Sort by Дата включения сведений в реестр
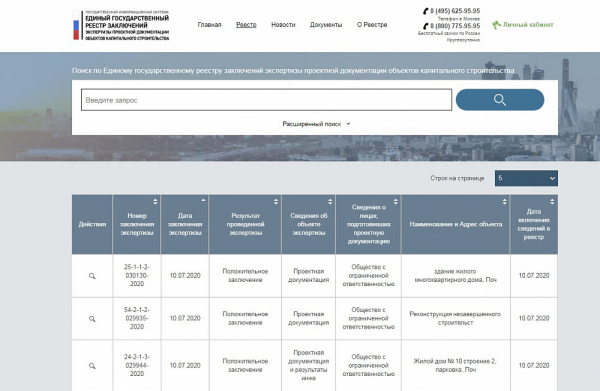The height and width of the screenshot is (391, 600). pyautogui.click(x=552, y=202)
